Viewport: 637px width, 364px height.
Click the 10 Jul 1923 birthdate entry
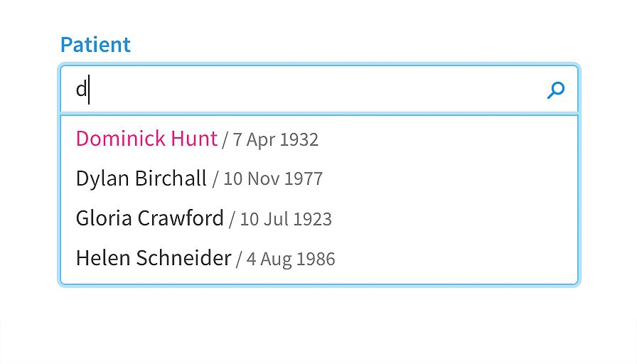[286, 218]
